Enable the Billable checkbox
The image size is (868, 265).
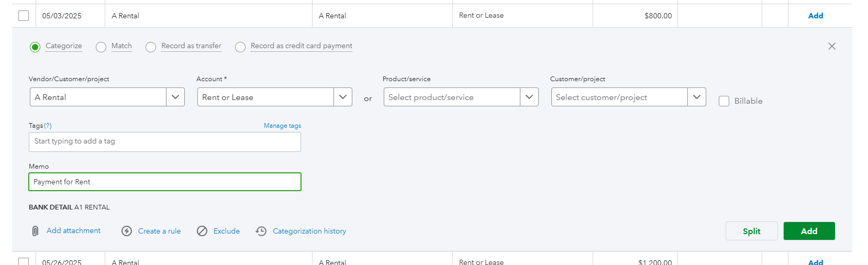click(x=724, y=101)
